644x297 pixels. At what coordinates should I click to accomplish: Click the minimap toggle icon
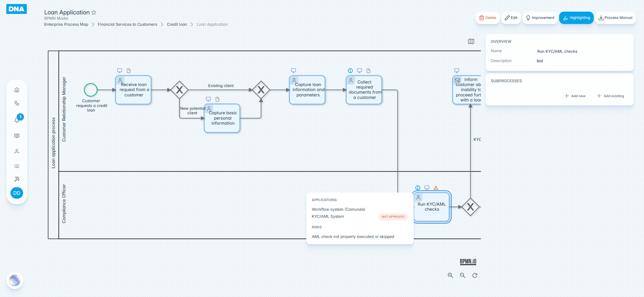[x=471, y=41]
